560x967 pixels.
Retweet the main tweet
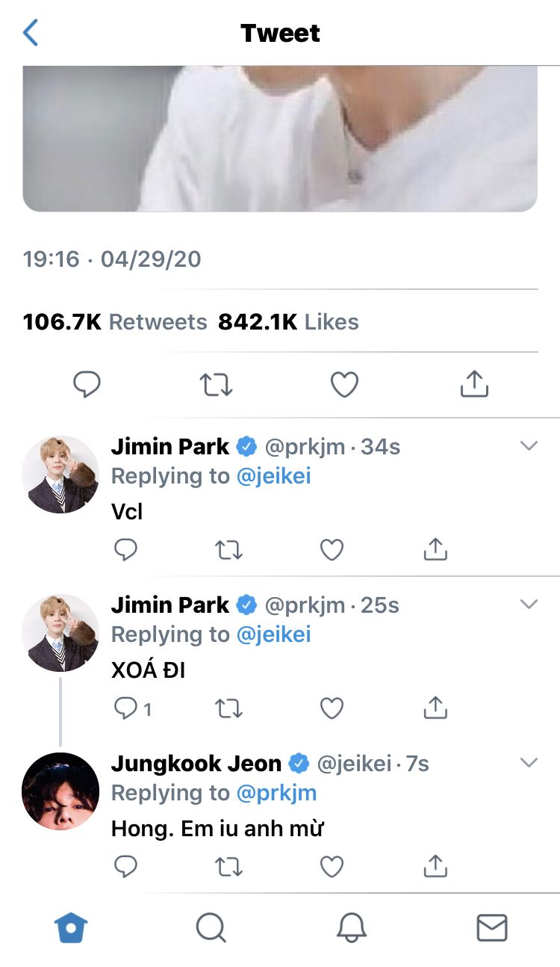[217, 385]
